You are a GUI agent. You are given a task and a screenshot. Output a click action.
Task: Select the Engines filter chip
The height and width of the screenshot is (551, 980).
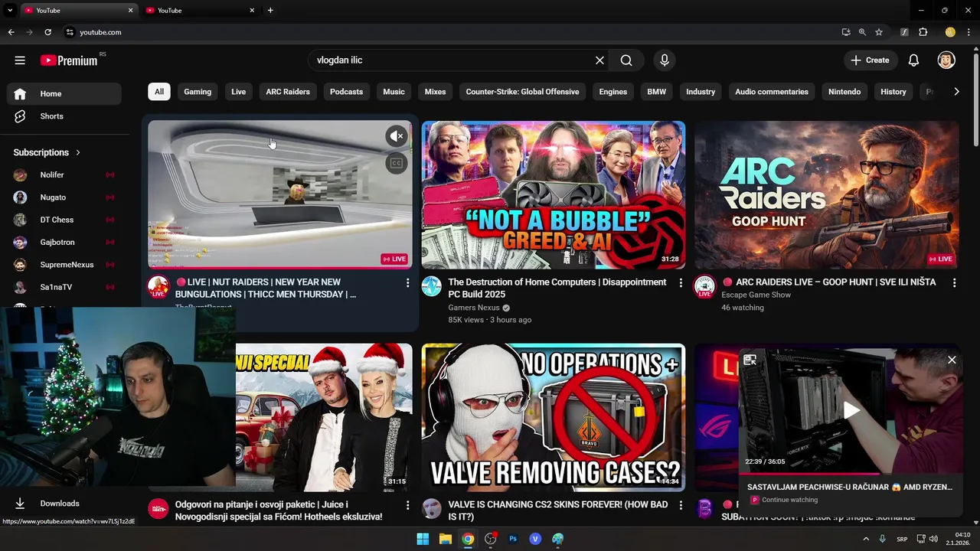613,92
